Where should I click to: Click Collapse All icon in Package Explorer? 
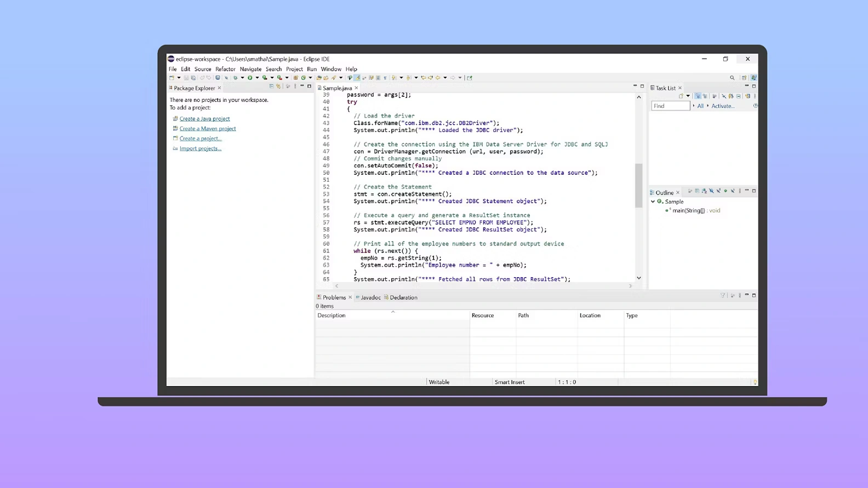pos(271,87)
